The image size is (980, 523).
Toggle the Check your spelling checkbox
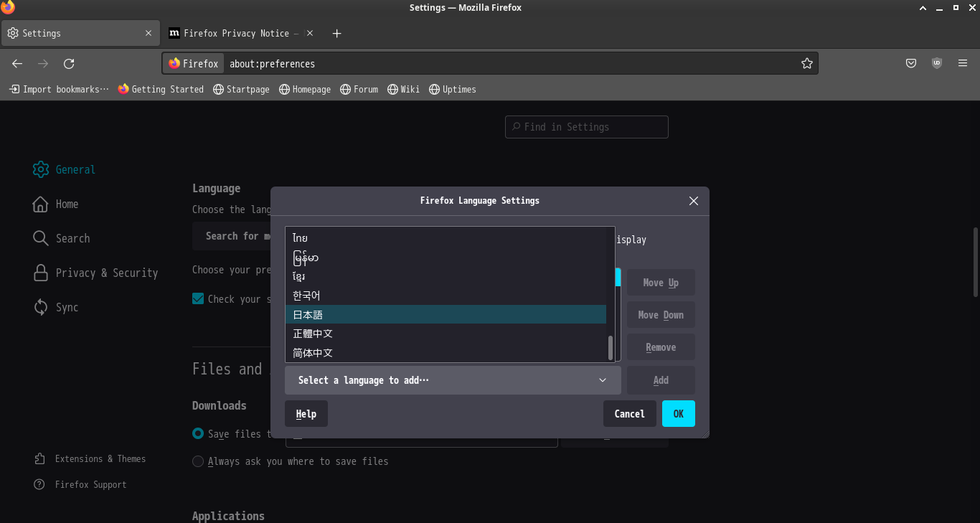(198, 298)
